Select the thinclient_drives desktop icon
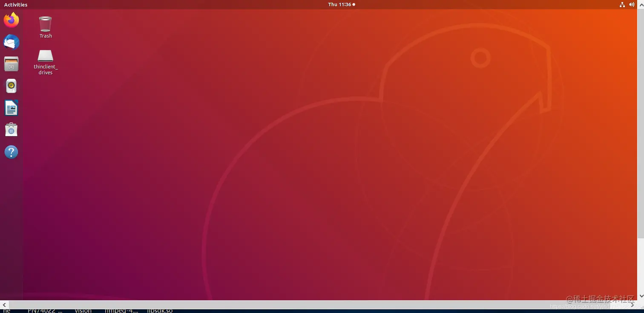Viewport: 644px width, 313px height. (x=46, y=62)
